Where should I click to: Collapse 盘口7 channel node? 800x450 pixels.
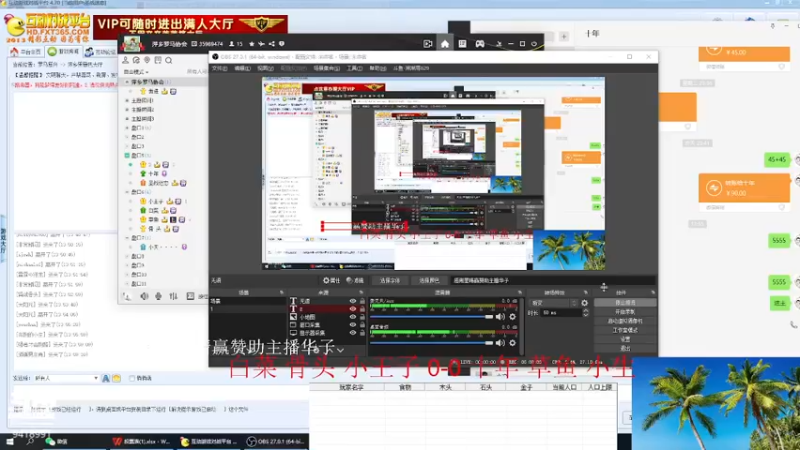[127, 238]
